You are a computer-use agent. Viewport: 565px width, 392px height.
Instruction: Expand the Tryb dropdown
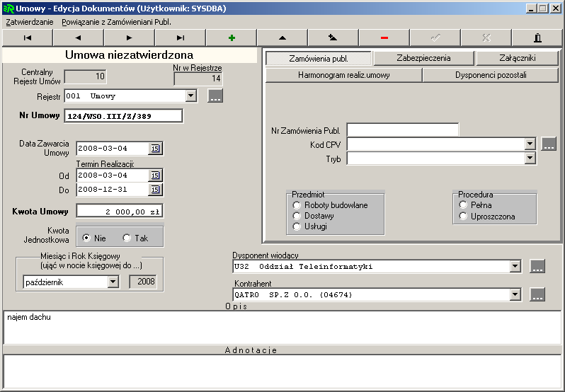click(530, 158)
